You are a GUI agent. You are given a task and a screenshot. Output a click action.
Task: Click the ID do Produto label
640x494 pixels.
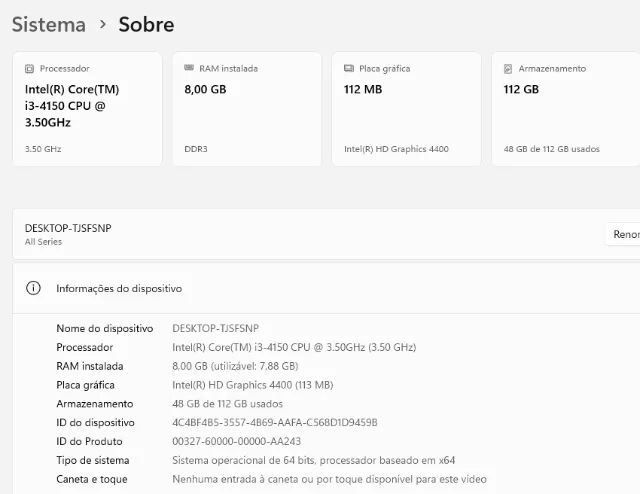[x=89, y=441]
